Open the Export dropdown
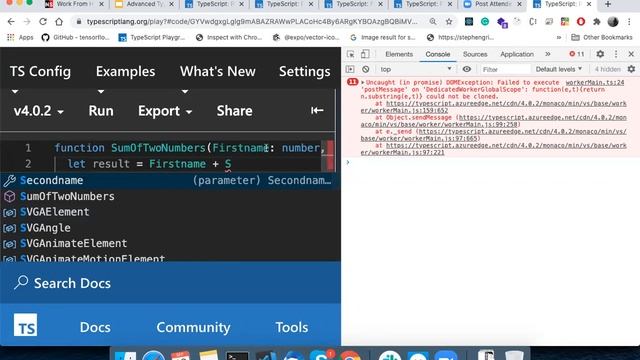640x360 pixels. pyautogui.click(x=165, y=111)
